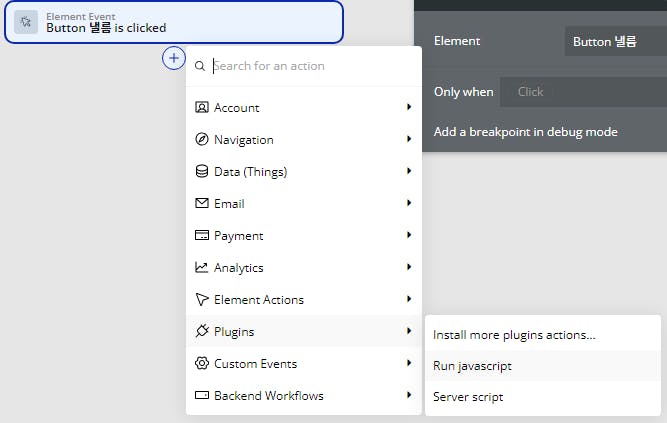Click the magnifier search icon
The width and height of the screenshot is (667, 423).
(200, 66)
